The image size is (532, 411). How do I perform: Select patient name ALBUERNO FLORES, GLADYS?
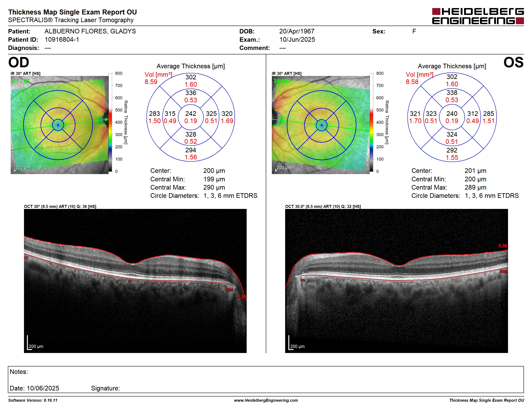tap(90, 31)
